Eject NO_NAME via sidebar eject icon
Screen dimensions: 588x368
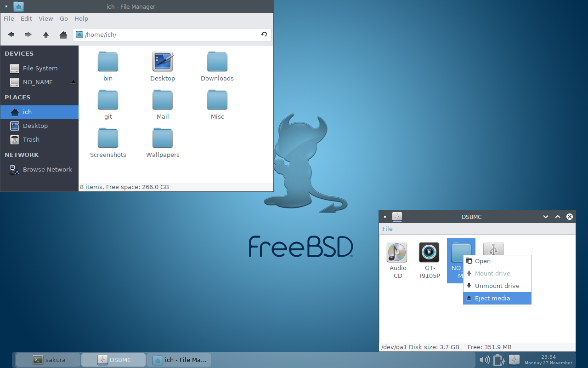coord(73,82)
